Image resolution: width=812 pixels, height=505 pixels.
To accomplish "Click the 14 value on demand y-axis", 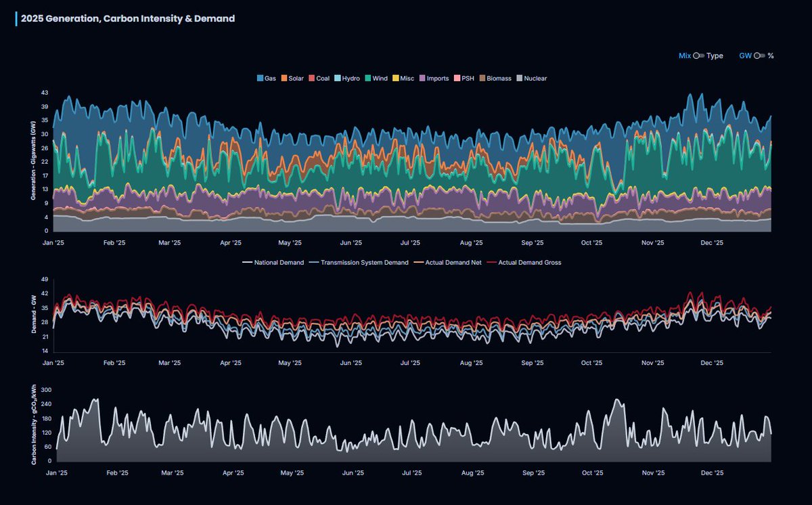I will tap(44, 351).
